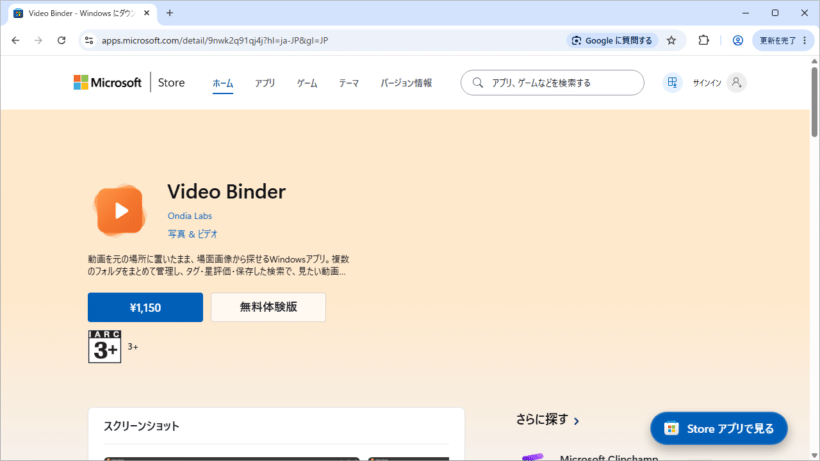820x461 pixels.
Task: Close the Video Binder tab
Action: pos(146,13)
